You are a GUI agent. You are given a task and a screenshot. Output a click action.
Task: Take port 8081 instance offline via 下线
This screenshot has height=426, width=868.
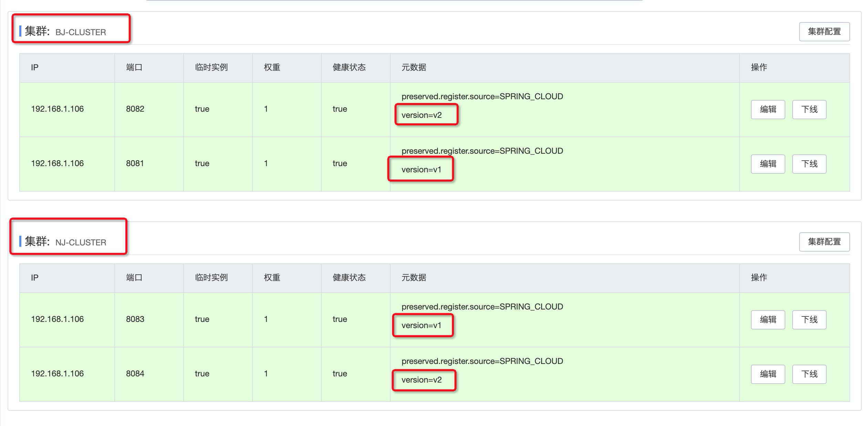(x=809, y=164)
